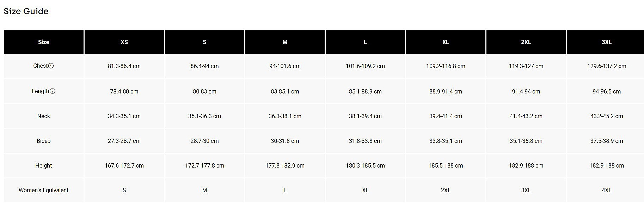Click the L size column header
Viewport: 644px width, 206px height.
365,42
